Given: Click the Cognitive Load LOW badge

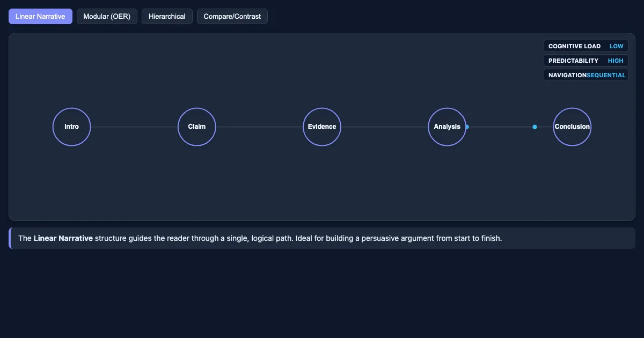Looking at the screenshot, I should (586, 46).
